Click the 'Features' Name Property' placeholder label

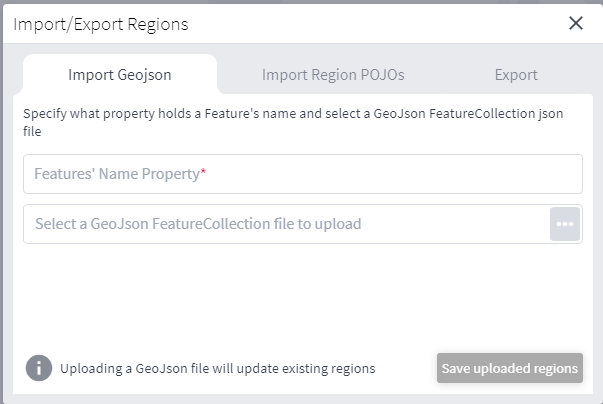(x=117, y=174)
